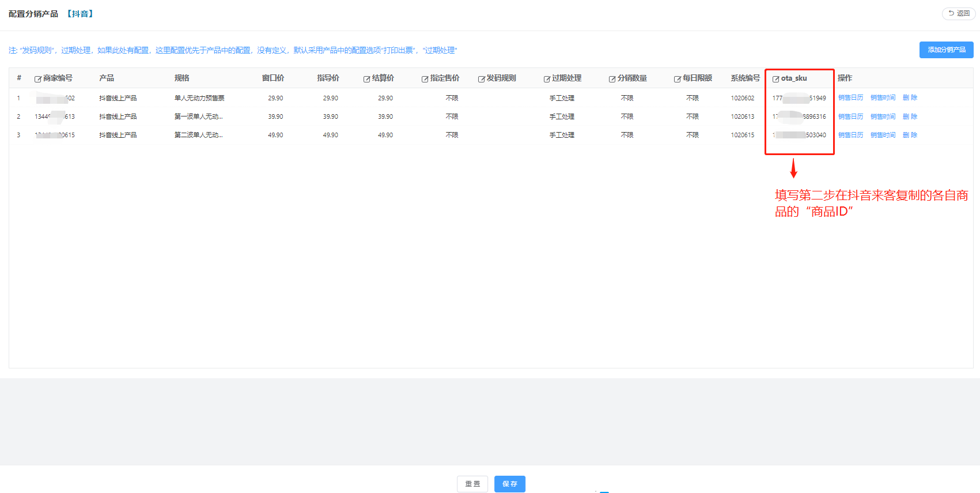Click edit icon beside 结算价 header

click(x=366, y=79)
